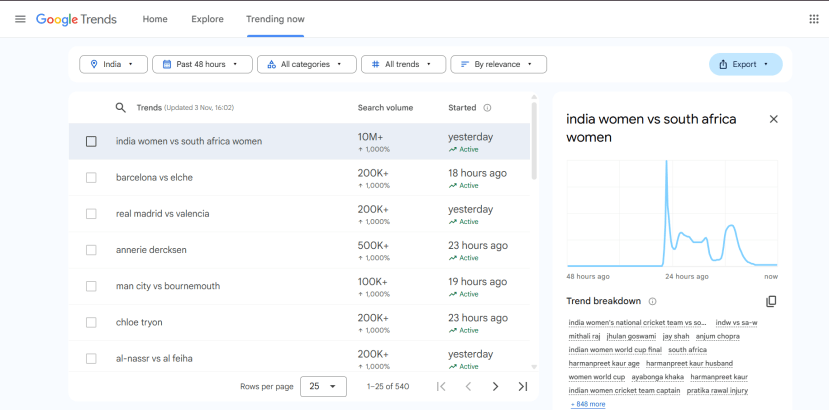Close the trend detail panel

point(773,119)
